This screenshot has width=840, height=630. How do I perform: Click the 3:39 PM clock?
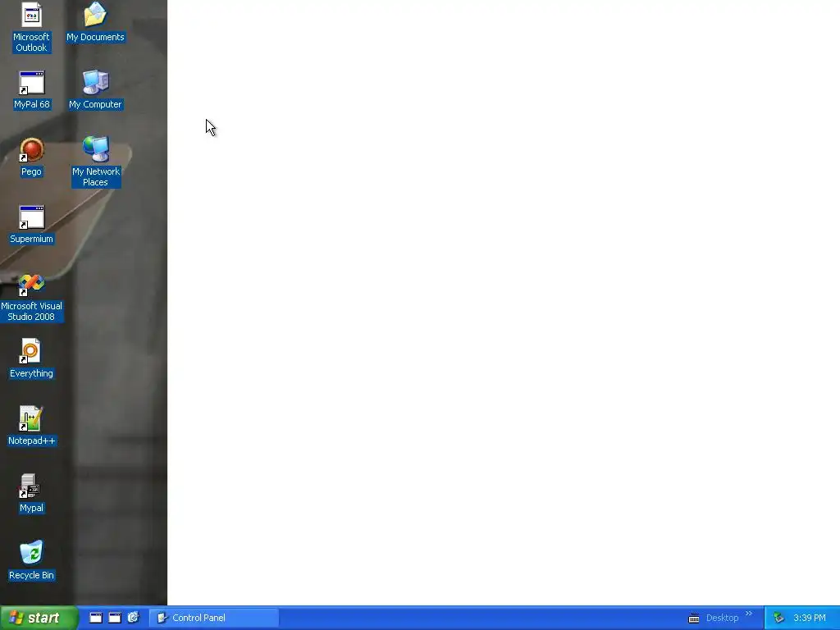(x=810, y=618)
